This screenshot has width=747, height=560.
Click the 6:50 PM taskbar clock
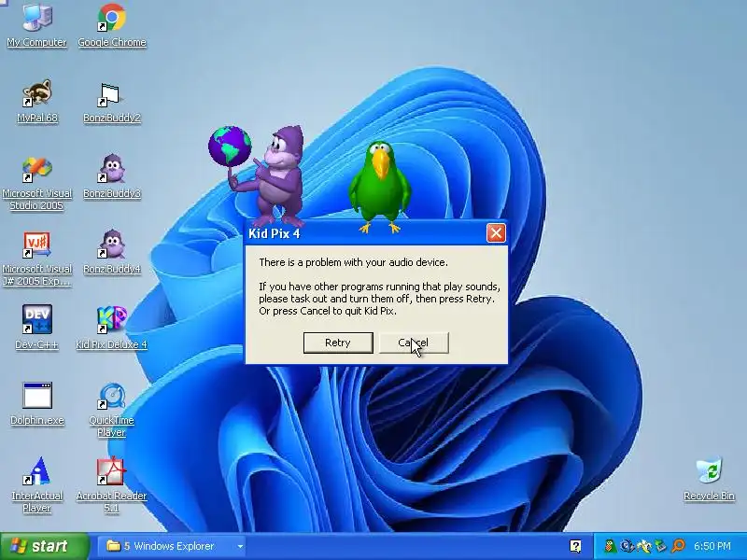coord(712,546)
